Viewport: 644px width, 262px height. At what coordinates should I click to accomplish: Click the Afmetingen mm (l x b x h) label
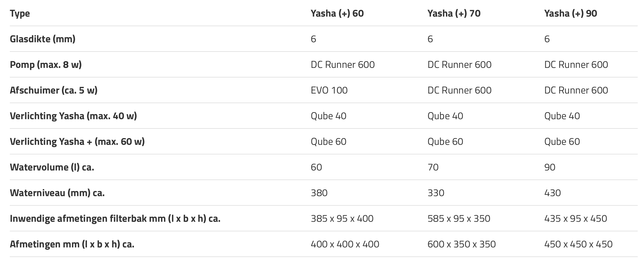(x=72, y=244)
